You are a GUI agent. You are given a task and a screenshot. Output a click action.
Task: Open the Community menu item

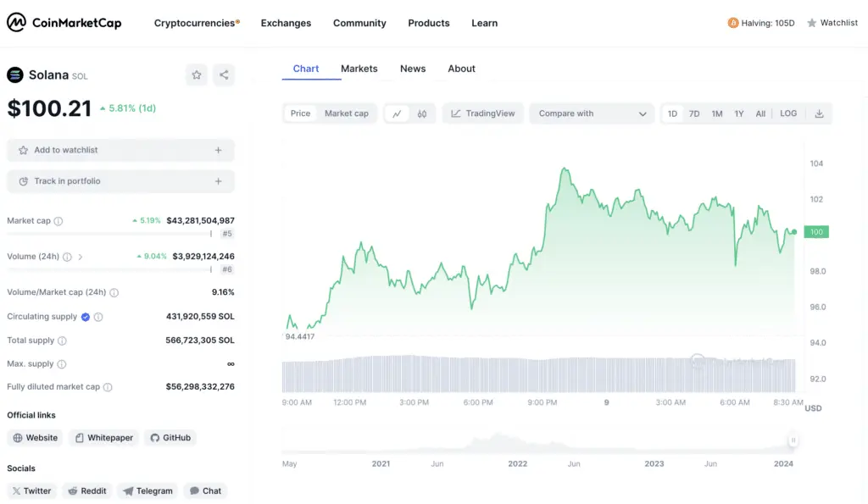coord(359,23)
